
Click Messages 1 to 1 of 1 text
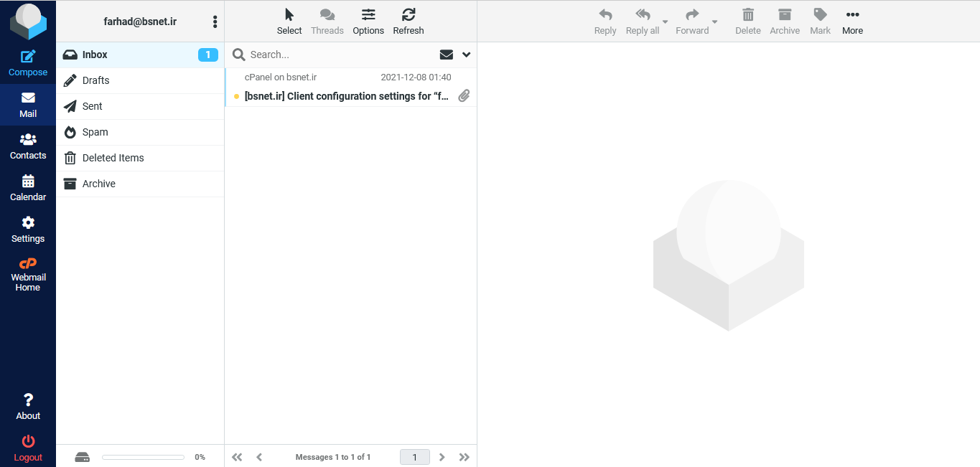333,457
